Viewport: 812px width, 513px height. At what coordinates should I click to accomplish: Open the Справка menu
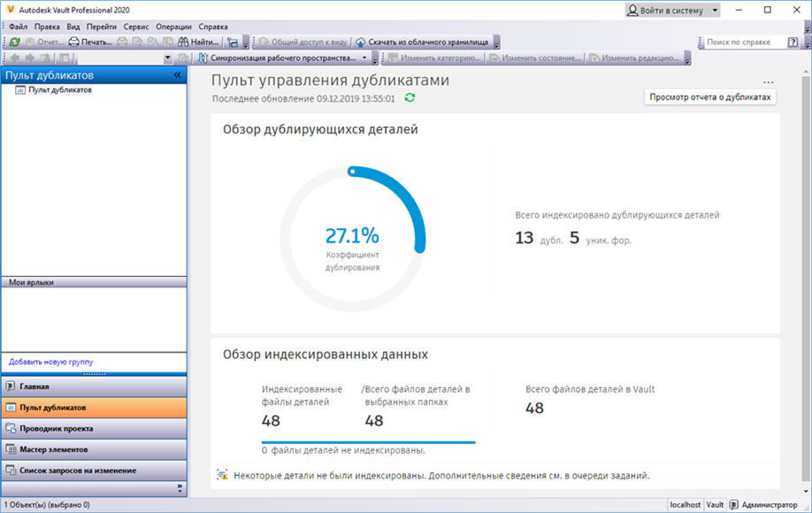pos(213,27)
